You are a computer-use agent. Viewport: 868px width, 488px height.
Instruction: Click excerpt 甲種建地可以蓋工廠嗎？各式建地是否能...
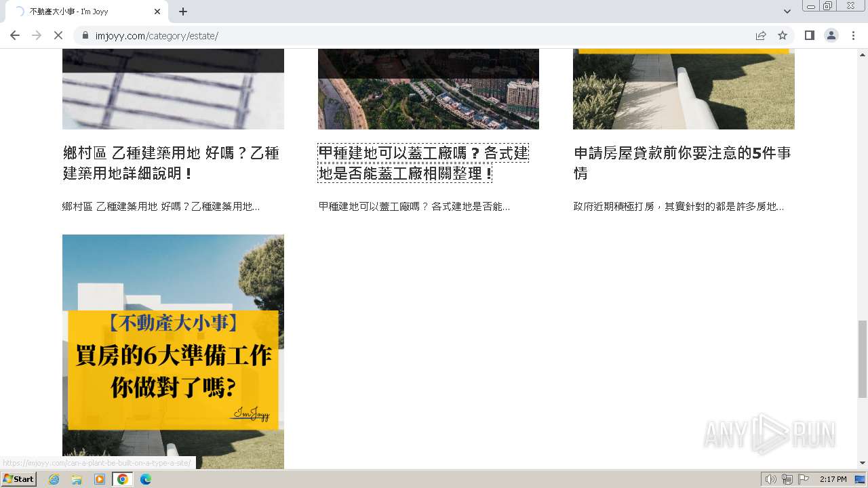click(414, 206)
